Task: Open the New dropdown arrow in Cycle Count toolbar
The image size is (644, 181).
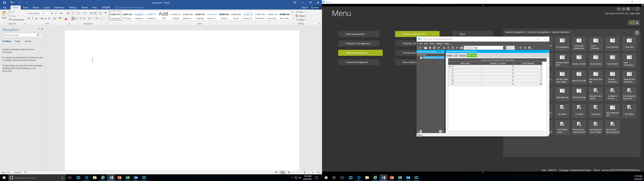Action: pos(423,48)
